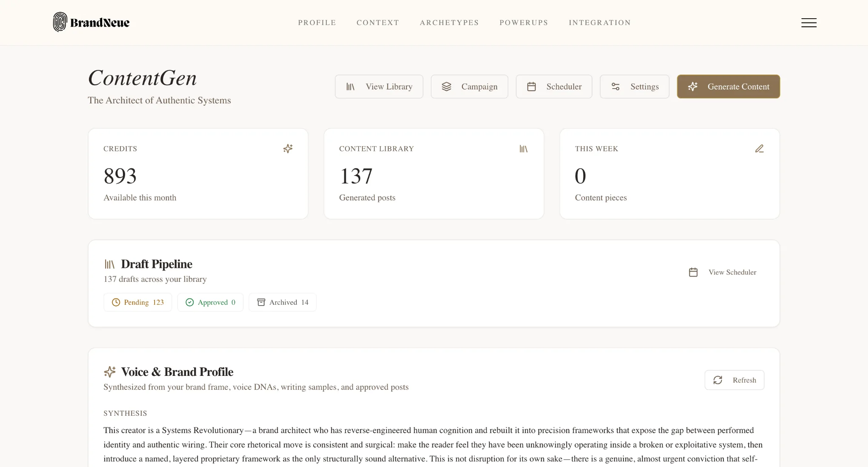Click the calendar icon next to View Scheduler
868x467 pixels.
point(693,272)
